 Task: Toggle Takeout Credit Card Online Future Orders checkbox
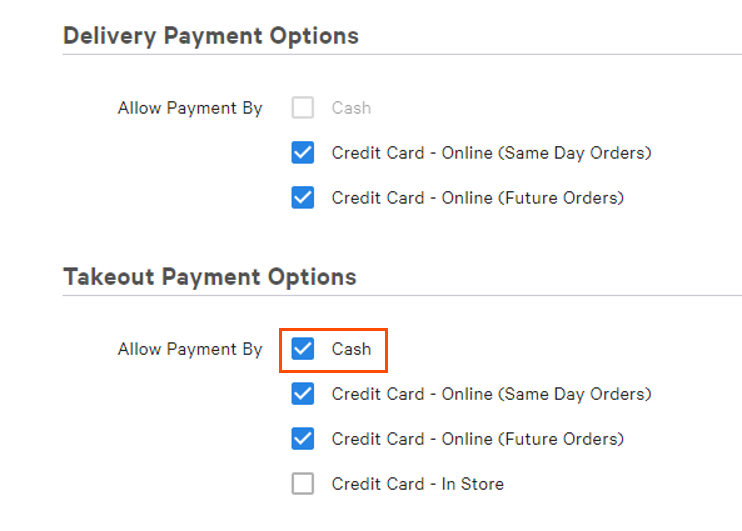click(x=303, y=439)
